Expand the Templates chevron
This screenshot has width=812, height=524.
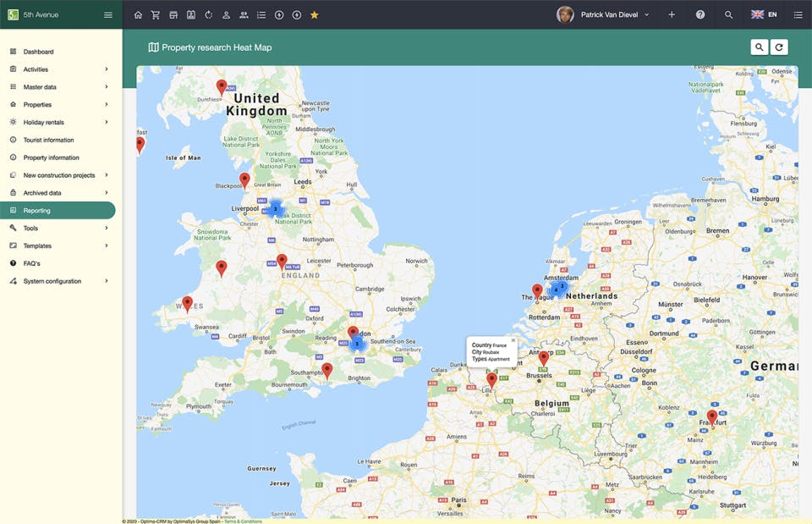(x=107, y=245)
